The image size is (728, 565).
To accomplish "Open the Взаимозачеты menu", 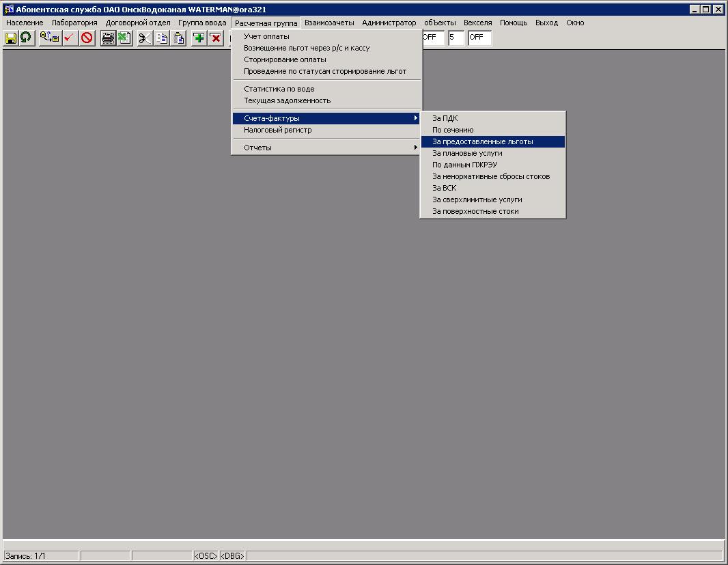I will 329,23.
